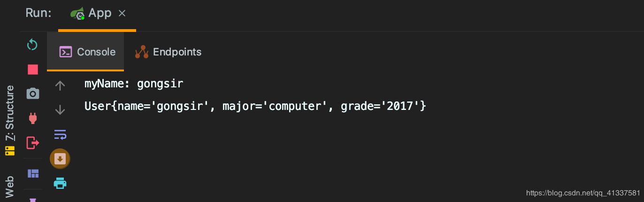
Task: Click the camera dump threads icon
Action: click(x=32, y=93)
